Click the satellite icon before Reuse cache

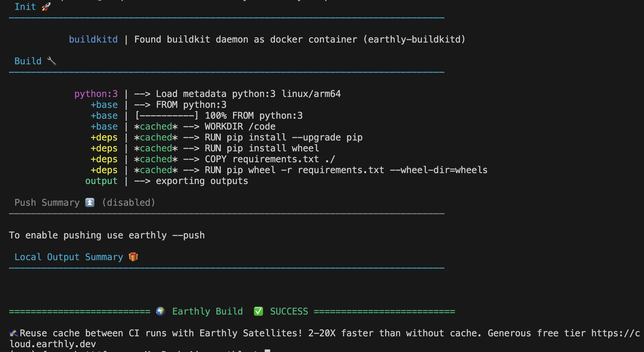(14, 333)
